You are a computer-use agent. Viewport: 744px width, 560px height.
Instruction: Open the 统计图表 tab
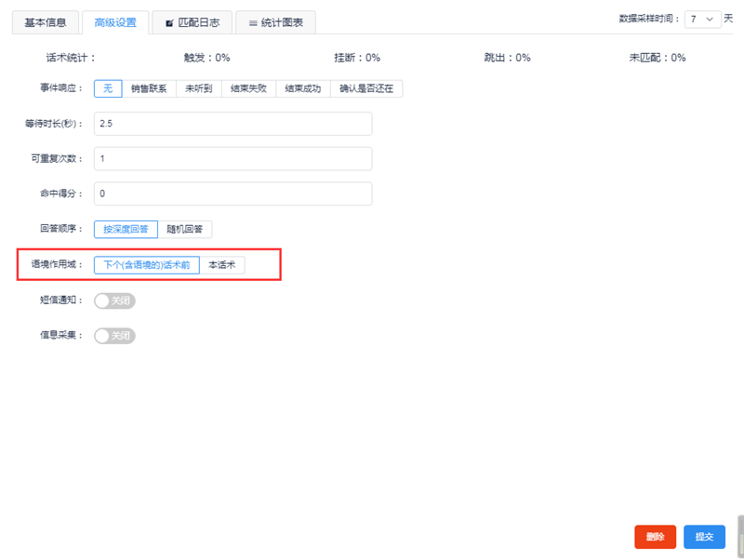pyautogui.click(x=275, y=22)
